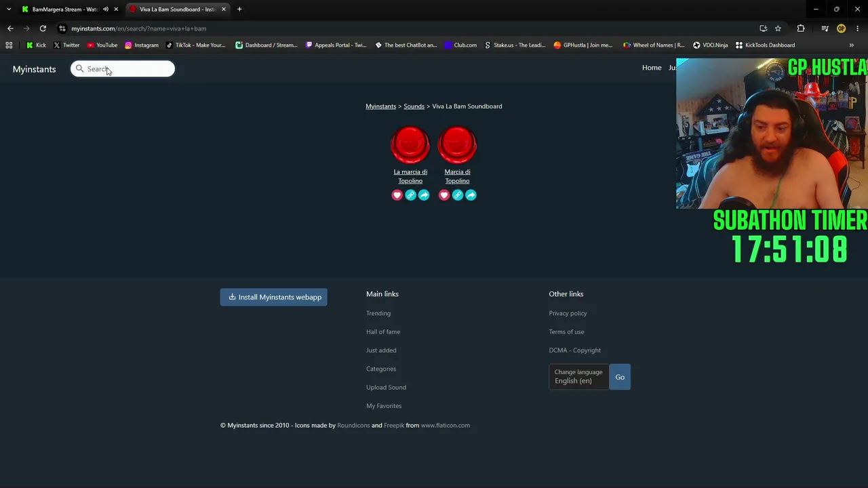Open TikTok - Make Your... bookmark
The image size is (868, 488).
click(196, 45)
